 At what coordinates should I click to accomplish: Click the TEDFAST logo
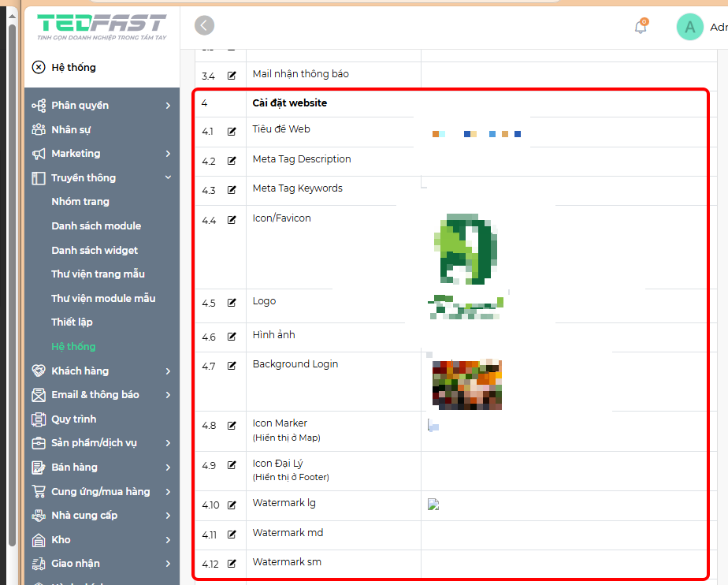(x=102, y=27)
